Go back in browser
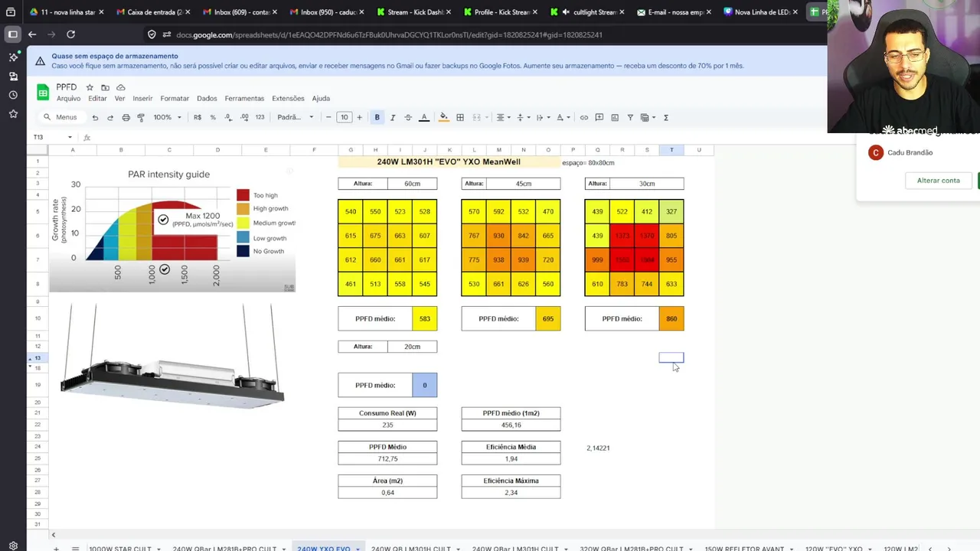 [32, 34]
